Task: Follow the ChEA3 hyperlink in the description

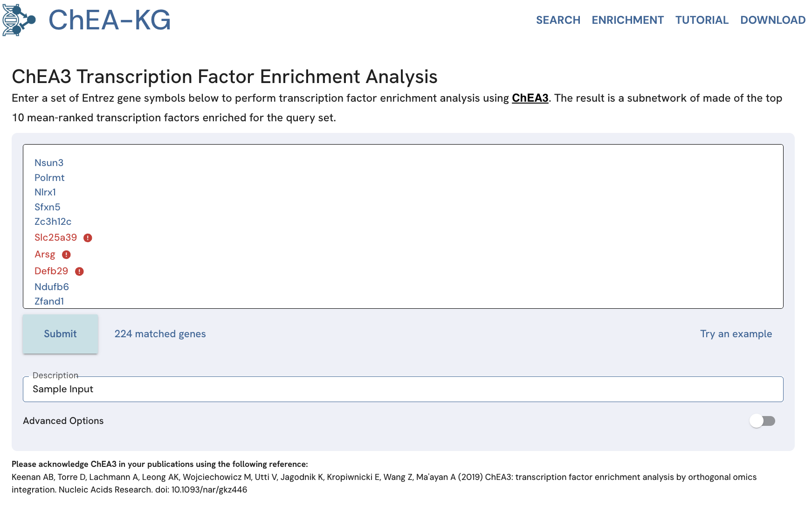Action: 530,98
